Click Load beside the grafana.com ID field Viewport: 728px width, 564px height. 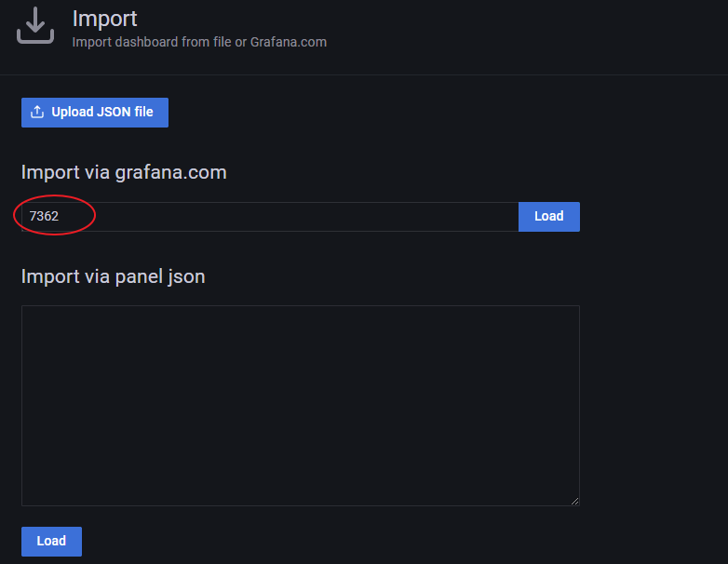(548, 216)
